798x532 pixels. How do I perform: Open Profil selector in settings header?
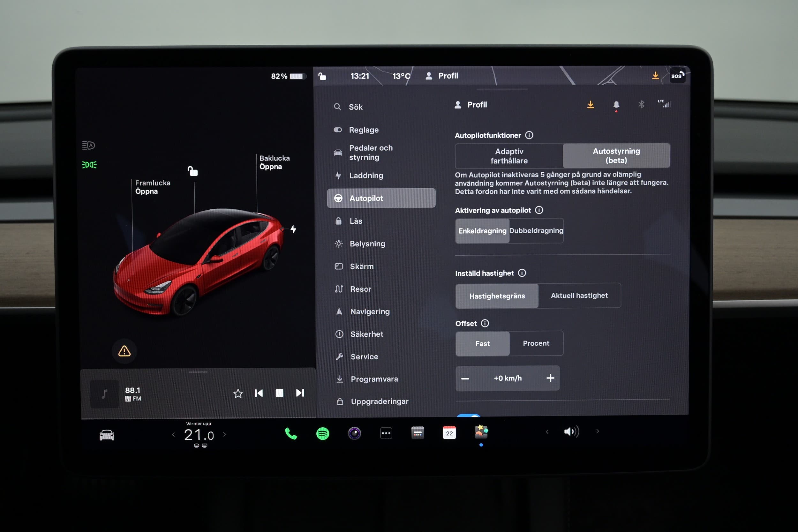pyautogui.click(x=470, y=104)
